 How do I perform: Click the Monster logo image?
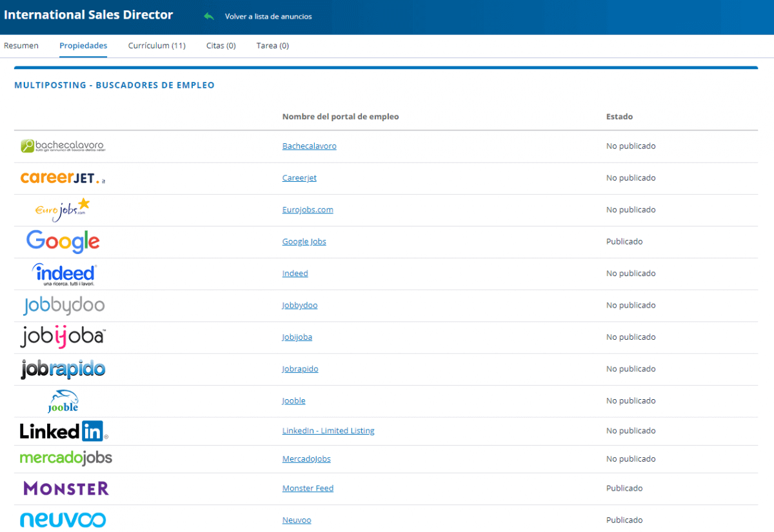pos(66,489)
